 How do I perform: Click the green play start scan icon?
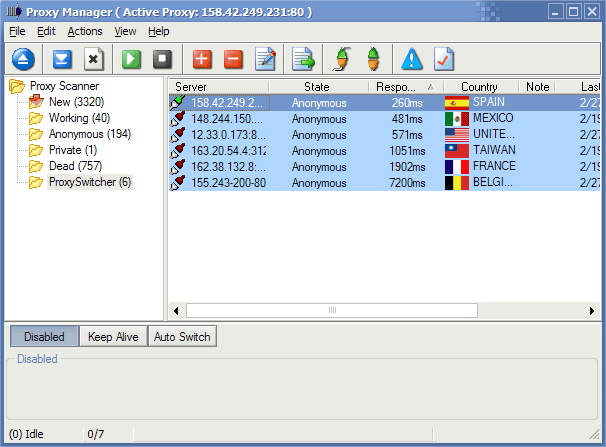point(131,59)
